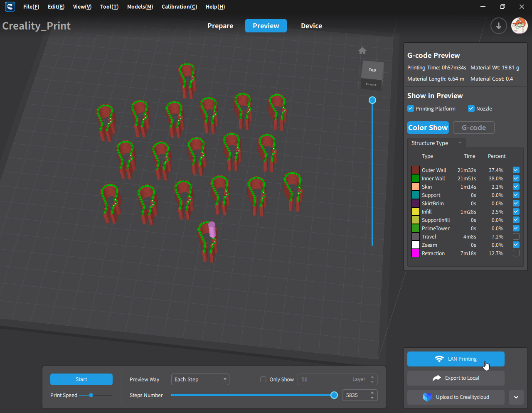532x413 pixels.
Task: Click the purple nozzle in the 3D preview
Action: click(212, 230)
